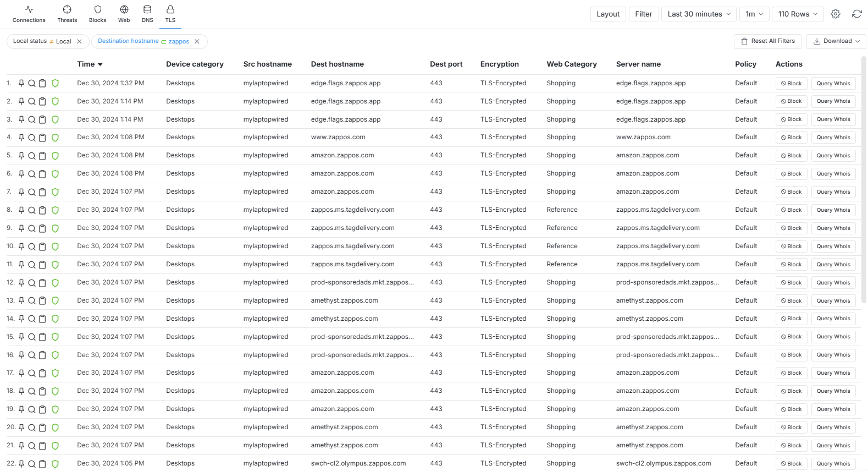Open the DNS tab

coord(147,14)
